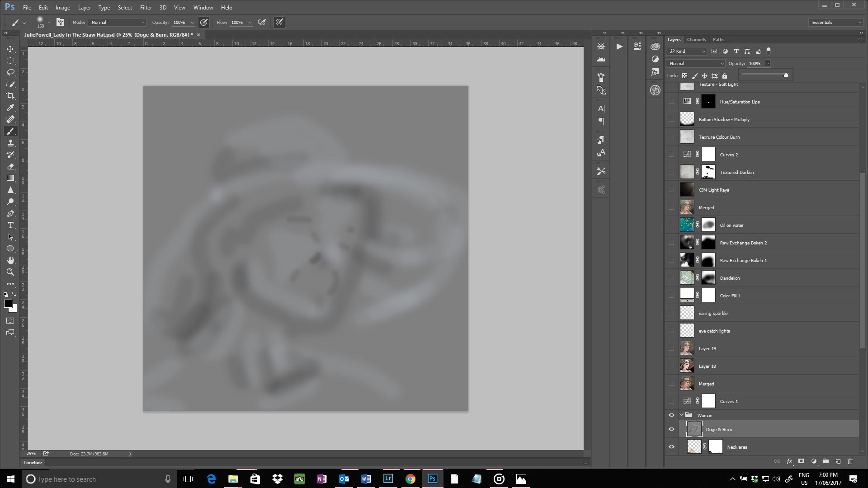Image resolution: width=868 pixels, height=488 pixels.
Task: Select the Eyedropper tool
Action: pos(10,108)
